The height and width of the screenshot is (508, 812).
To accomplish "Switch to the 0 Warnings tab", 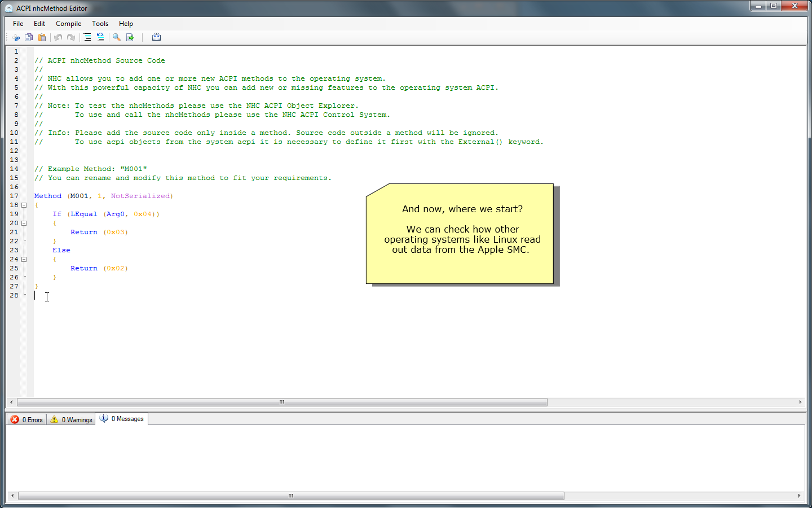I will [71, 419].
